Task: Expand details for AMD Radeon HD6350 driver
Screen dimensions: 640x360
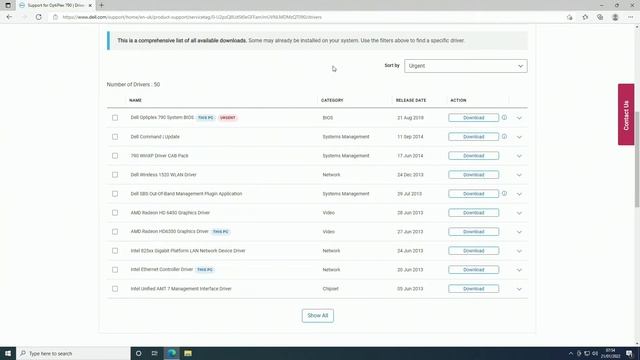Action: click(x=519, y=232)
